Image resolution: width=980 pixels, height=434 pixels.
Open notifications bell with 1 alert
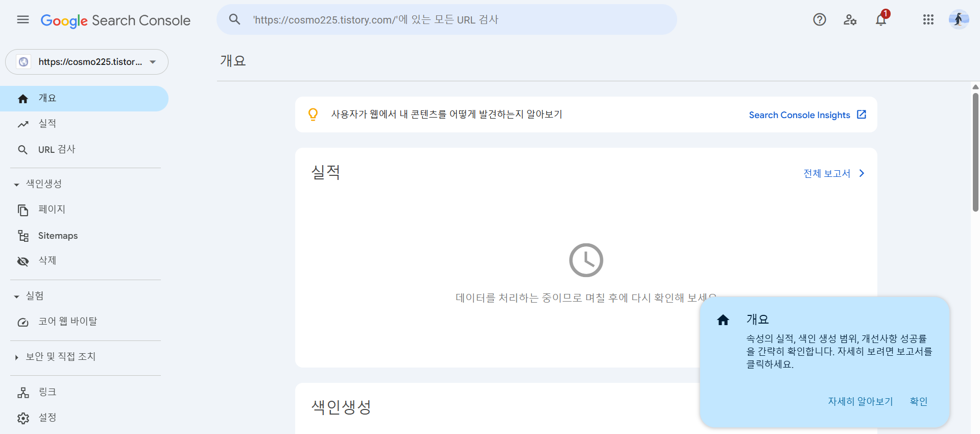(x=881, y=19)
